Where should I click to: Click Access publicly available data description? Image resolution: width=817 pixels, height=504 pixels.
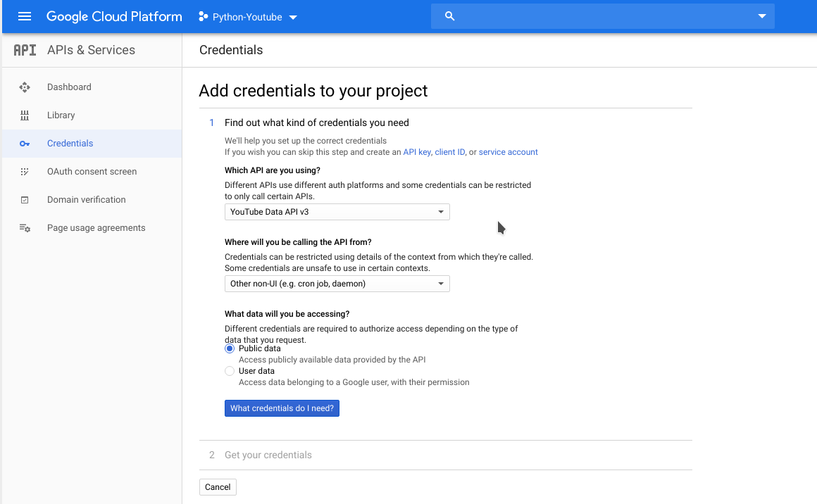(x=332, y=360)
